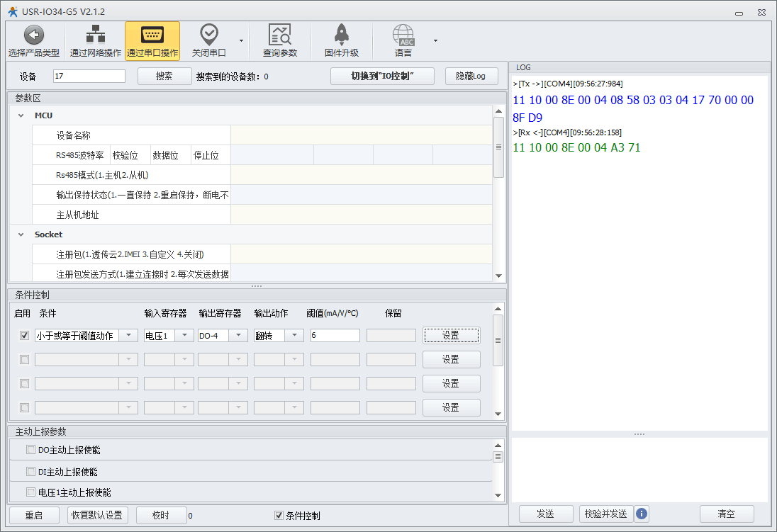This screenshot has height=532, width=777.
Task: Click the 语言 globe icon
Action: point(403,35)
